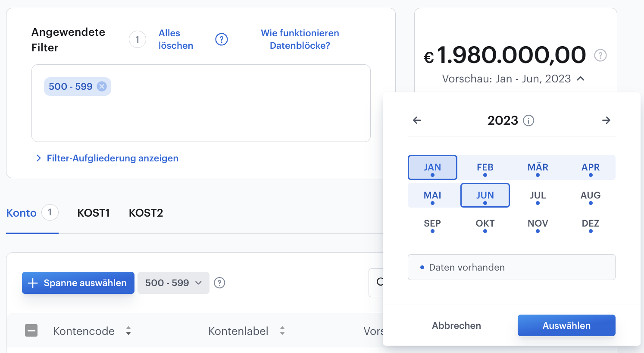
Task: Click the Spanne auswählen button
Action: click(x=78, y=283)
